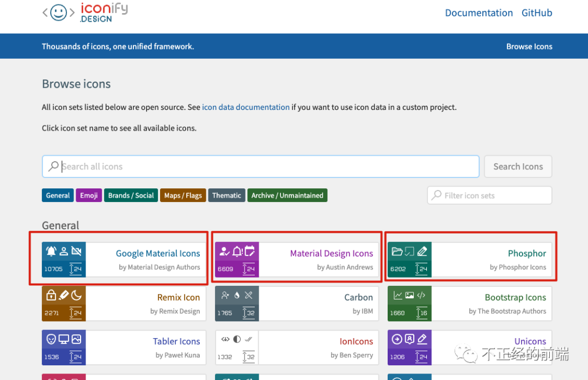This screenshot has width=588, height=380.
Task: Click the 1332 icon count in IonIcons tile
Action: 225,357
